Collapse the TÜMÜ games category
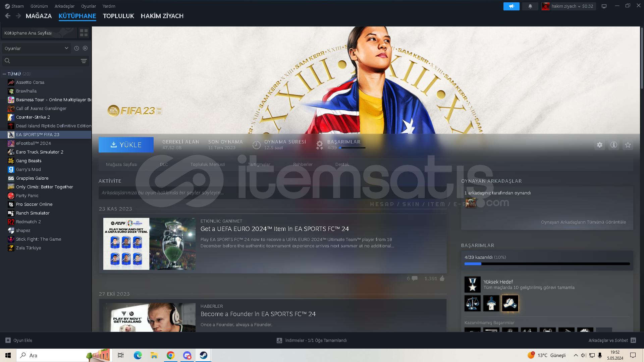Screen dimensions: 644x362 coord(4,74)
